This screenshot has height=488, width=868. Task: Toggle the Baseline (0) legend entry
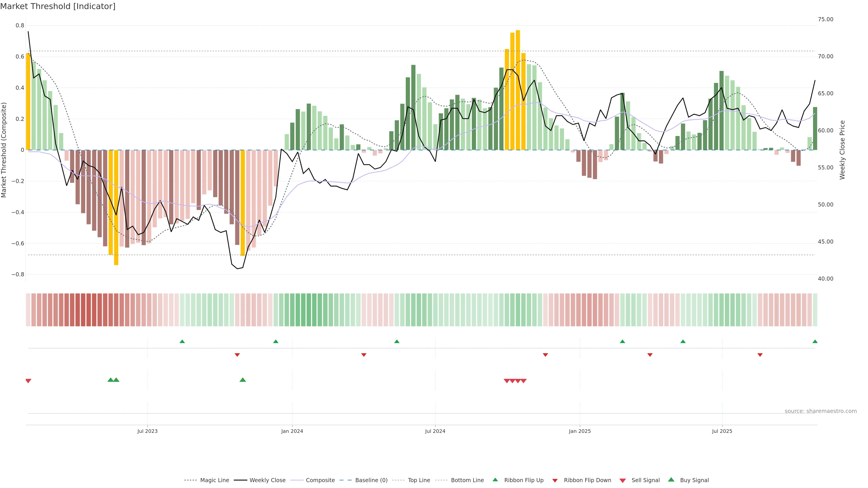(371, 480)
